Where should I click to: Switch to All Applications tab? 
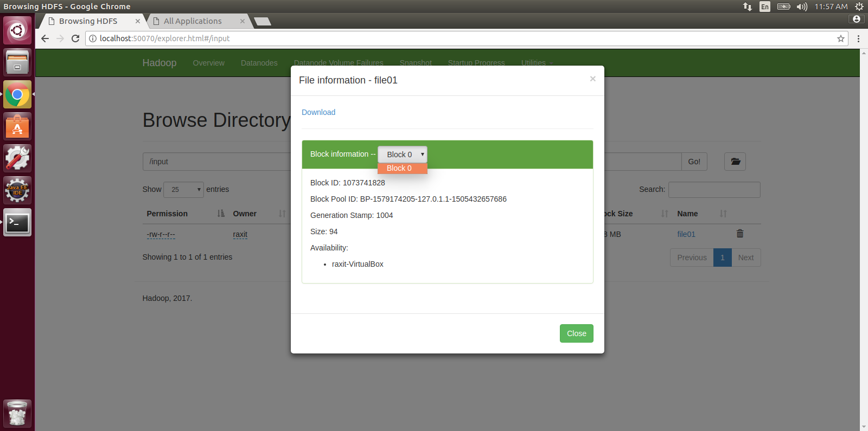[193, 21]
